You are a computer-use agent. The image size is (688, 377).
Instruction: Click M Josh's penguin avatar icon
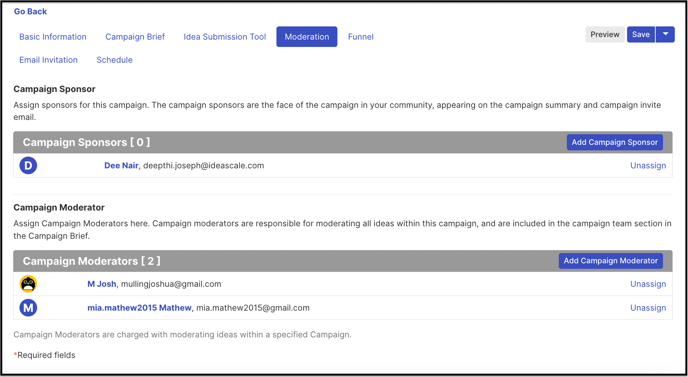tap(28, 284)
